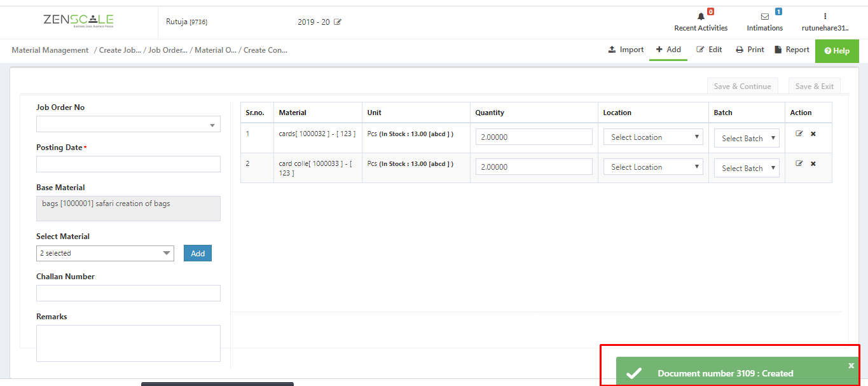The image size is (868, 386).
Task: Open the Select Material '2 selected' dropdown
Action: pos(105,253)
